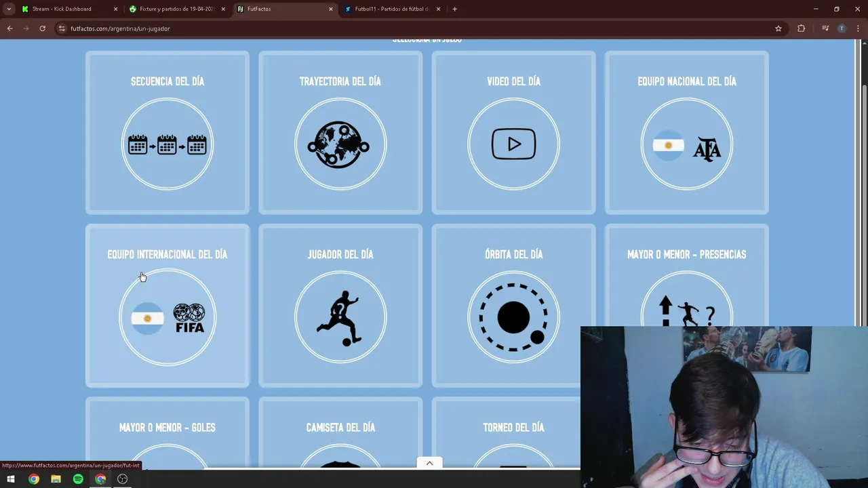Click the ÓRBITA DEL DÍA title
The image size is (868, 488).
point(513,254)
